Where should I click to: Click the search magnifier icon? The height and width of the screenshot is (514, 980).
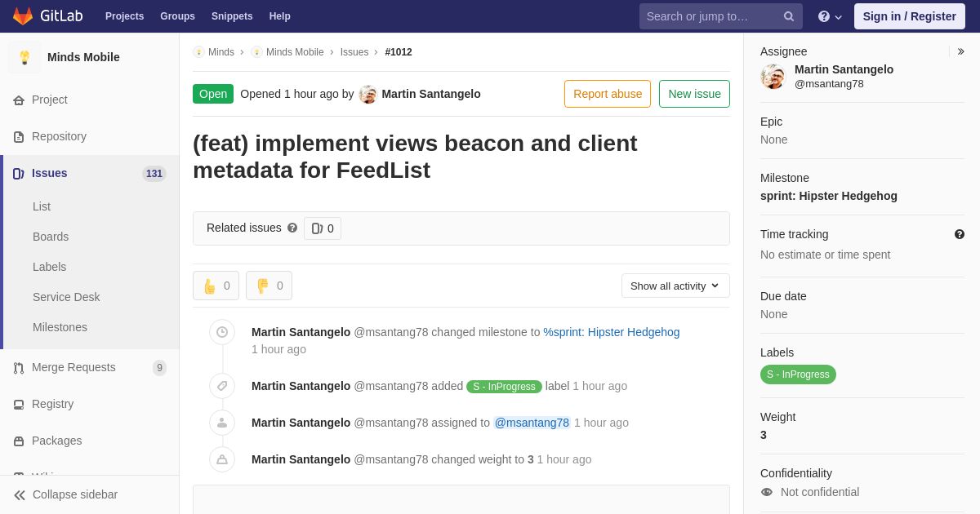point(789,16)
